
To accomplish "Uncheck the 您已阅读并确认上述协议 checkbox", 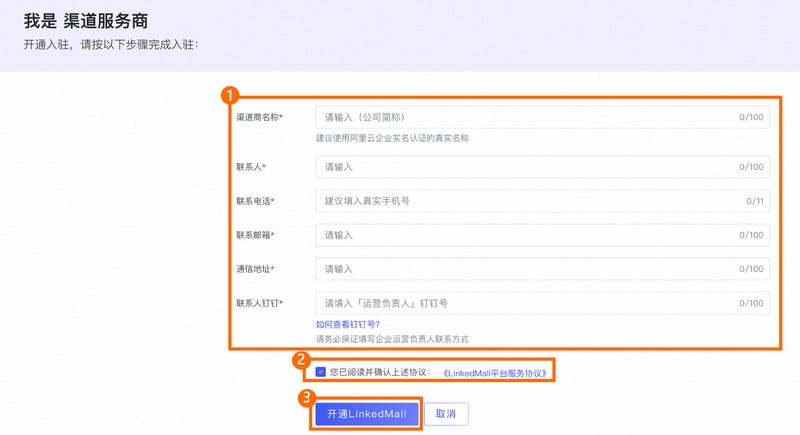I will click(320, 372).
